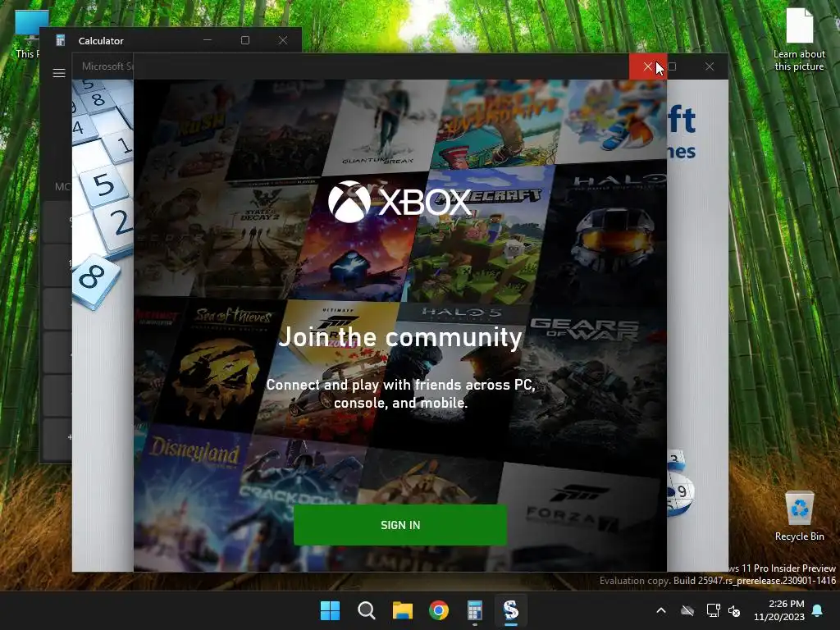This screenshot has width=840, height=630.
Task: Switch to Calculator via taskbar icon
Action: (x=475, y=610)
